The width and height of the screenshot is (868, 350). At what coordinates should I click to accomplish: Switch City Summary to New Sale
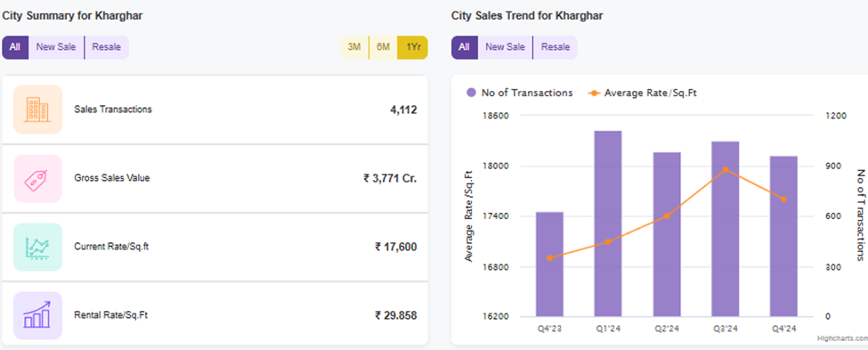pos(56,47)
